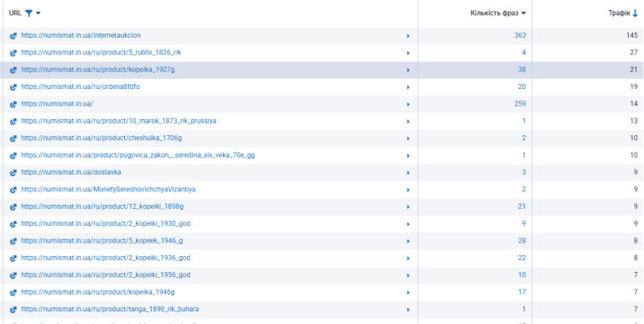
Task: Open external link icon for kopeika_1927g row
Action: pos(13,71)
